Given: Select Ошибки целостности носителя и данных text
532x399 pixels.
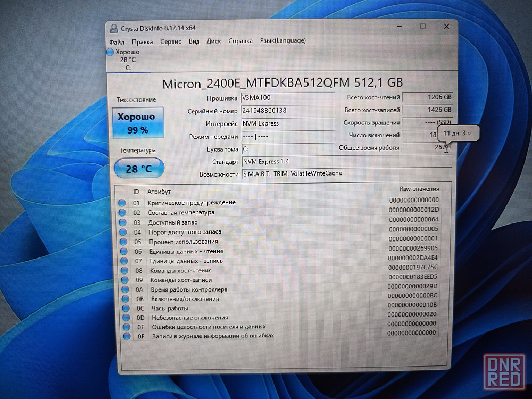Looking at the screenshot, I should [209, 327].
